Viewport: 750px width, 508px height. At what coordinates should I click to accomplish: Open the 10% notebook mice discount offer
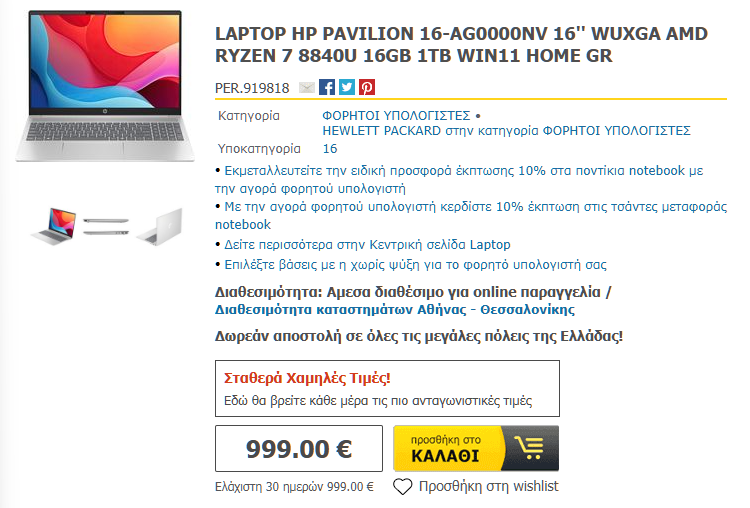[x=459, y=179]
